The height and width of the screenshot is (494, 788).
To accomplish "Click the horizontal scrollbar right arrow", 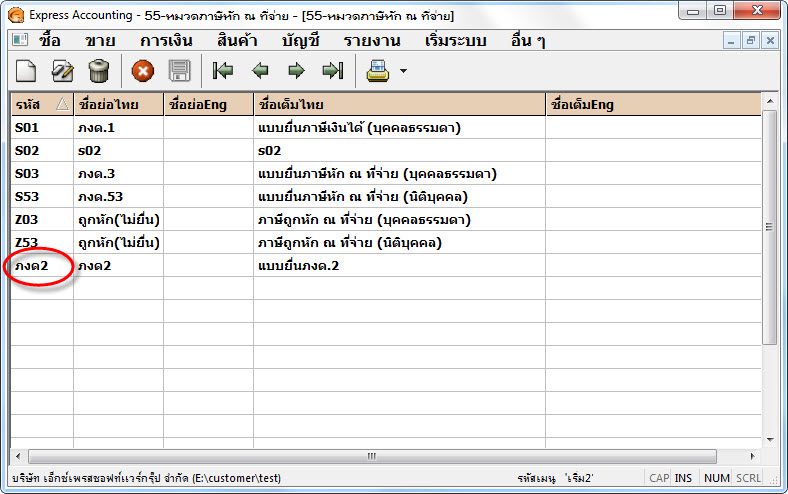I will point(754,456).
